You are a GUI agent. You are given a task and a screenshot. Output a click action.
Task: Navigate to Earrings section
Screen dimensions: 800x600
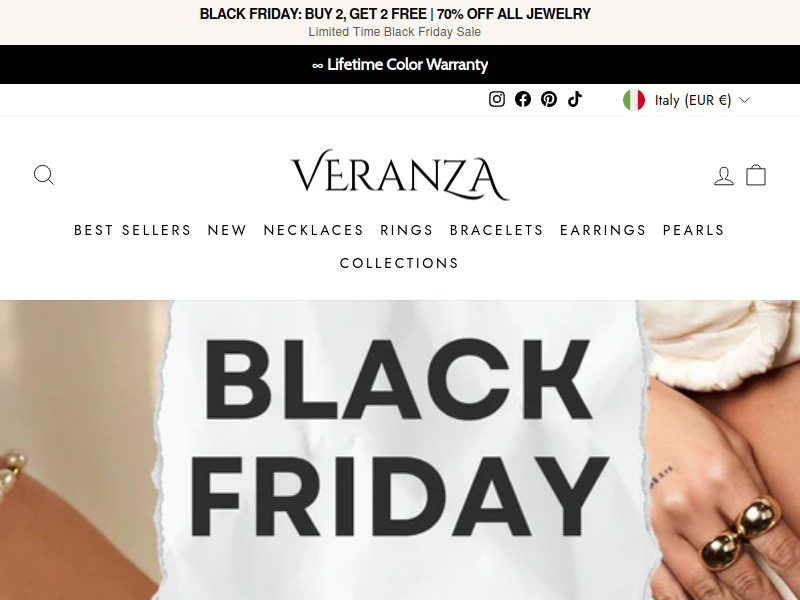(x=603, y=231)
